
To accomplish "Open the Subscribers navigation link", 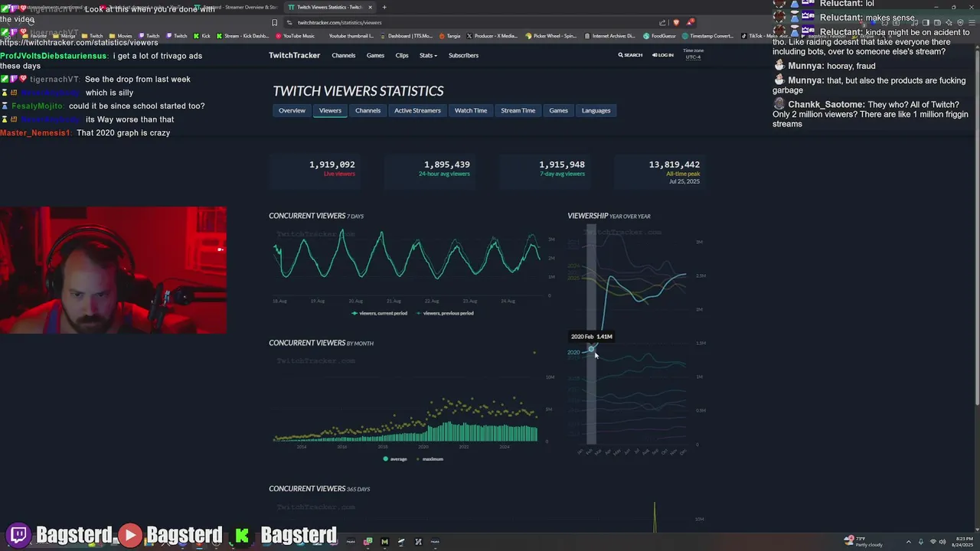I will pos(463,55).
